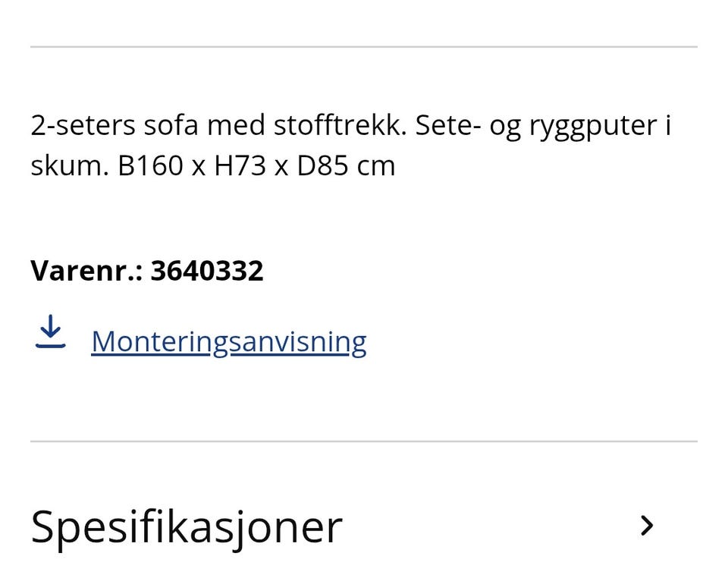
Task: Click the word 'sofa' in the description
Action: coord(171,125)
